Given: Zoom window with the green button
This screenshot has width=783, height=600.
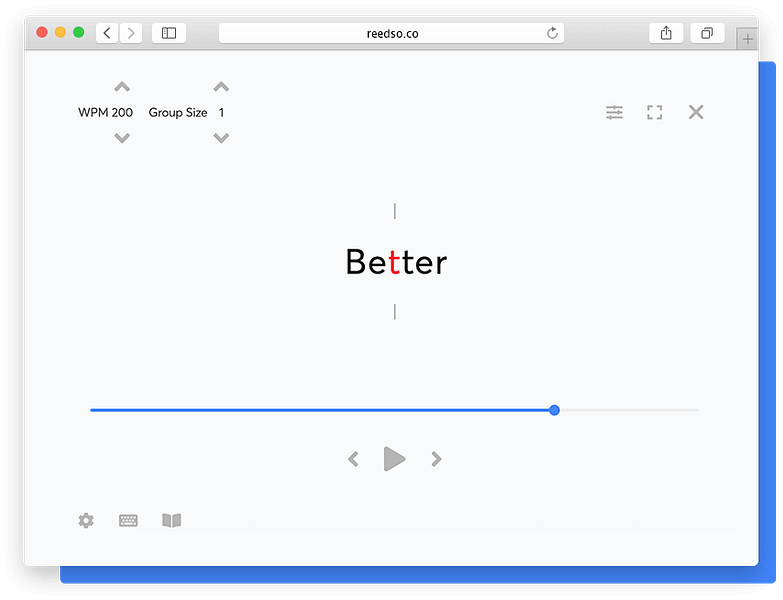Looking at the screenshot, I should pos(78,32).
